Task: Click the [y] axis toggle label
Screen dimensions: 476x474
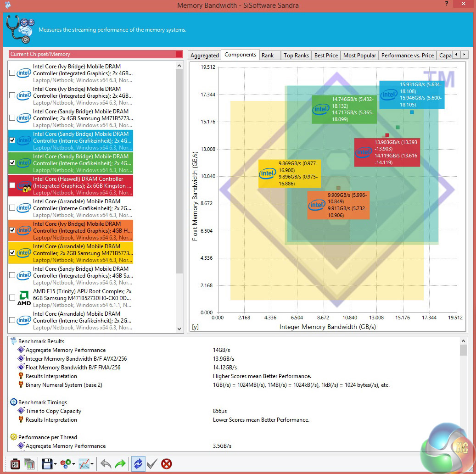Action: [195, 327]
